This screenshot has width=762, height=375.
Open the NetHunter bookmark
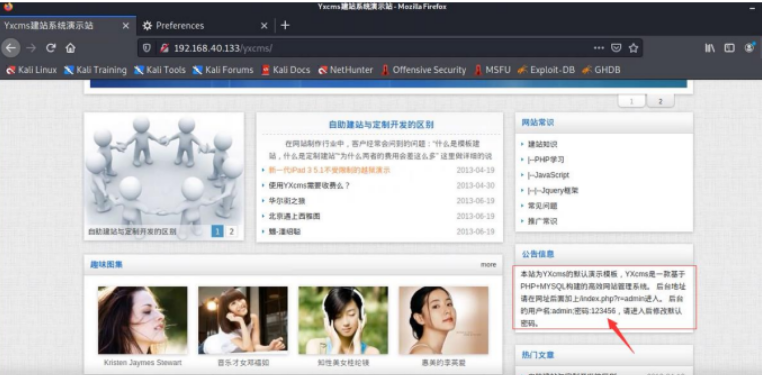coord(346,70)
